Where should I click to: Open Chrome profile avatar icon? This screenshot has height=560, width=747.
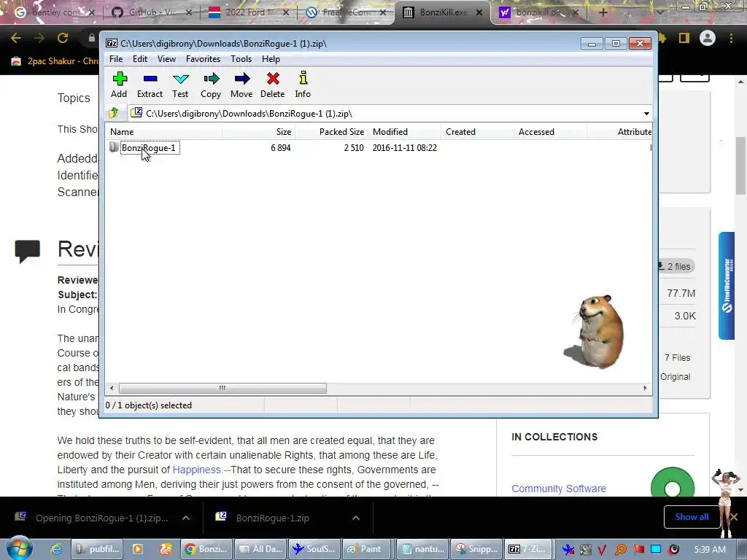coord(708,38)
